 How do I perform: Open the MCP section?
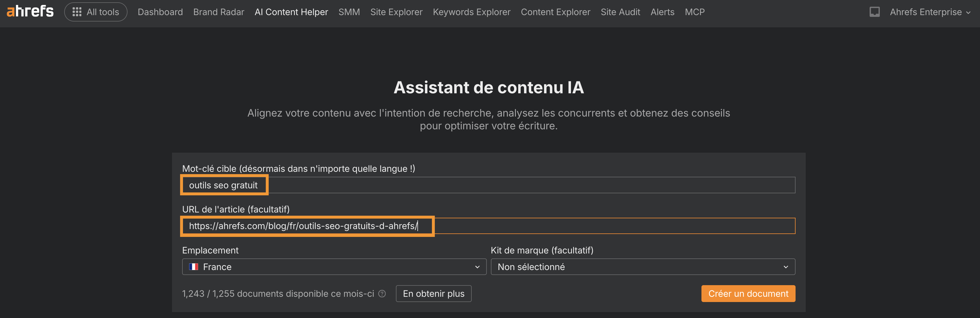(695, 12)
